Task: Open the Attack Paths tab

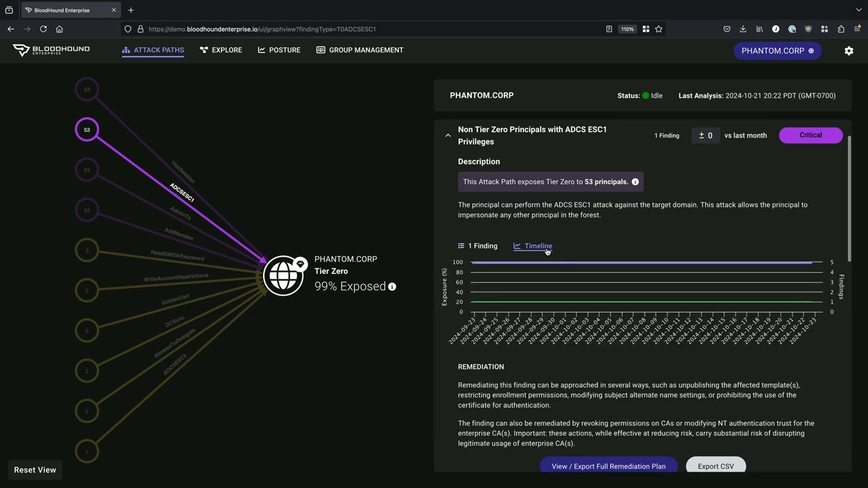Action: click(x=153, y=50)
